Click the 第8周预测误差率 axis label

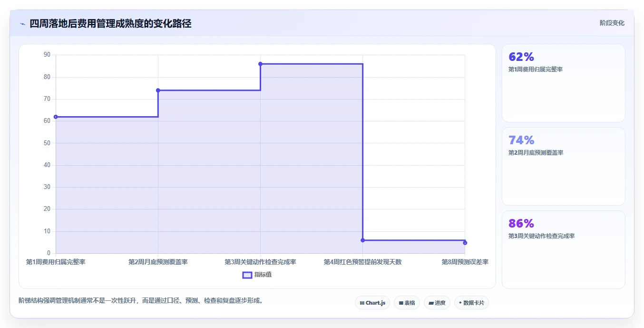click(465, 262)
